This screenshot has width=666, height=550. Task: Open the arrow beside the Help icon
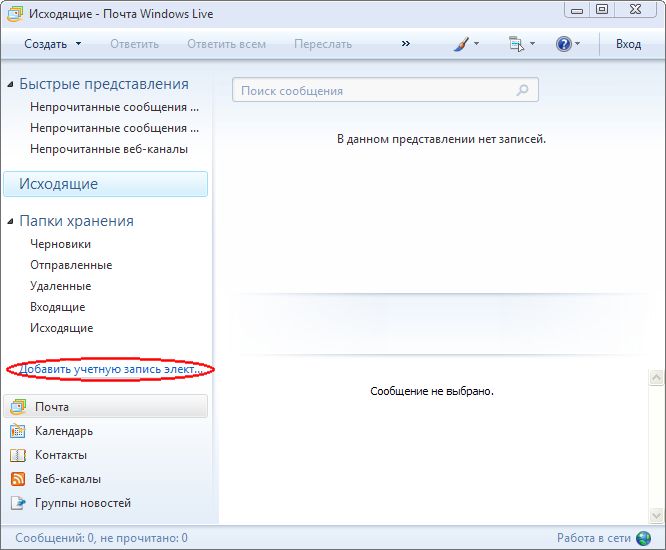[x=577, y=44]
